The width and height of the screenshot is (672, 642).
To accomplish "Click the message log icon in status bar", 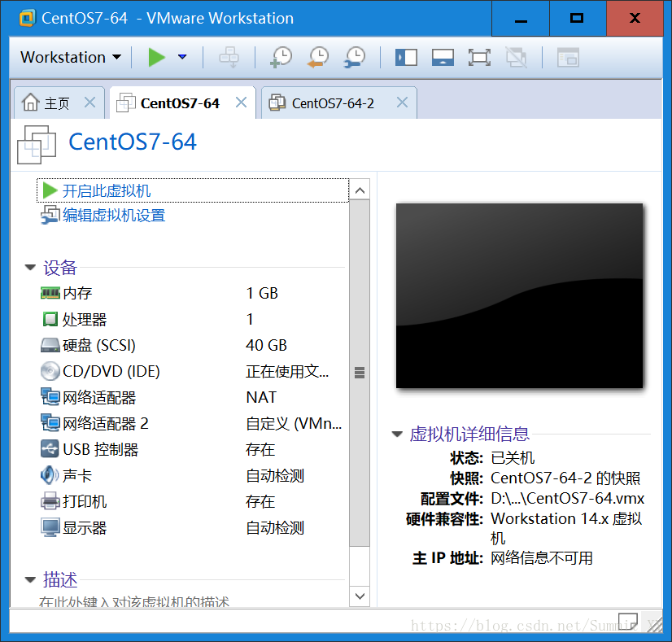I will click(627, 620).
